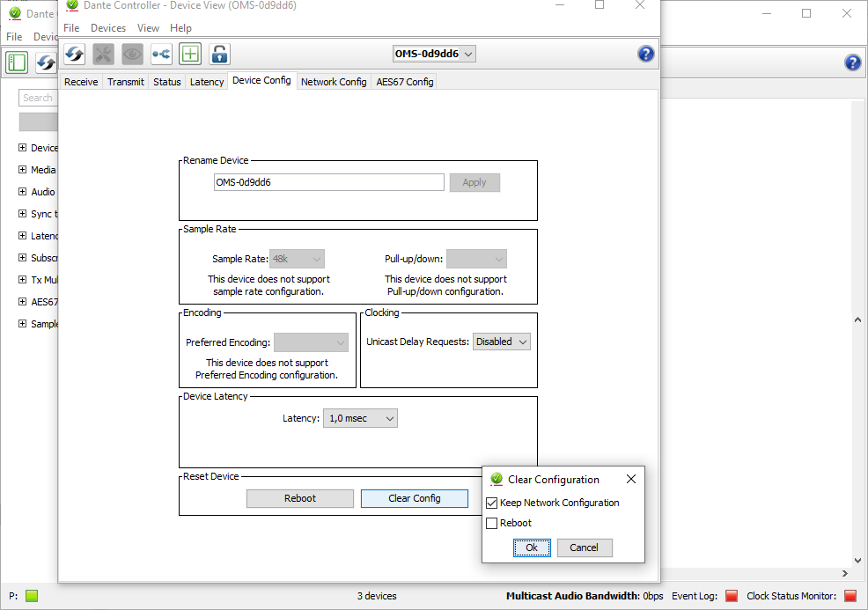Click the refresh icon in Device View toolbar
The image size is (868, 610).
tap(75, 54)
